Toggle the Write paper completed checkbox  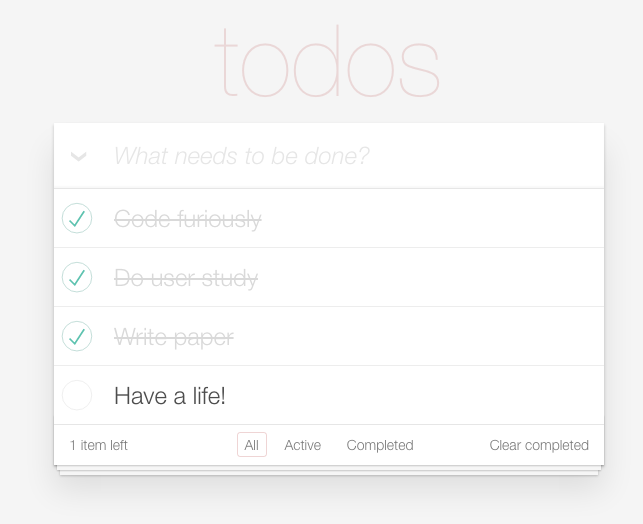coord(77,336)
